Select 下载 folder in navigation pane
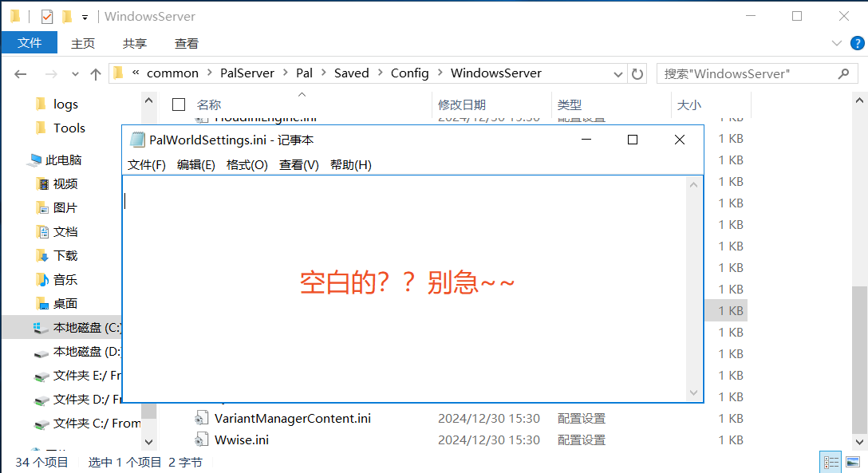Viewport: 868px width, 473px height. [x=65, y=255]
